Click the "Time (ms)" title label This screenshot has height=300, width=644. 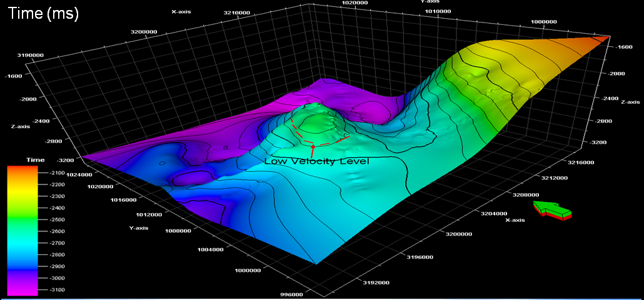(x=43, y=14)
